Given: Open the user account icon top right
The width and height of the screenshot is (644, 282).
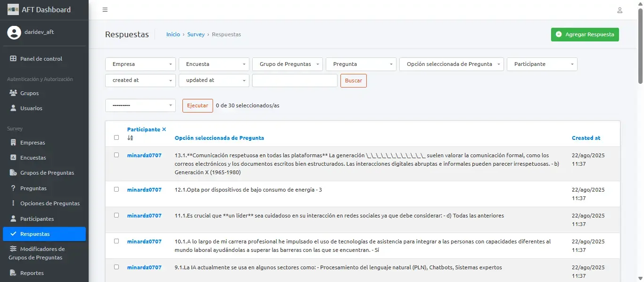Looking at the screenshot, I should click(x=620, y=9).
